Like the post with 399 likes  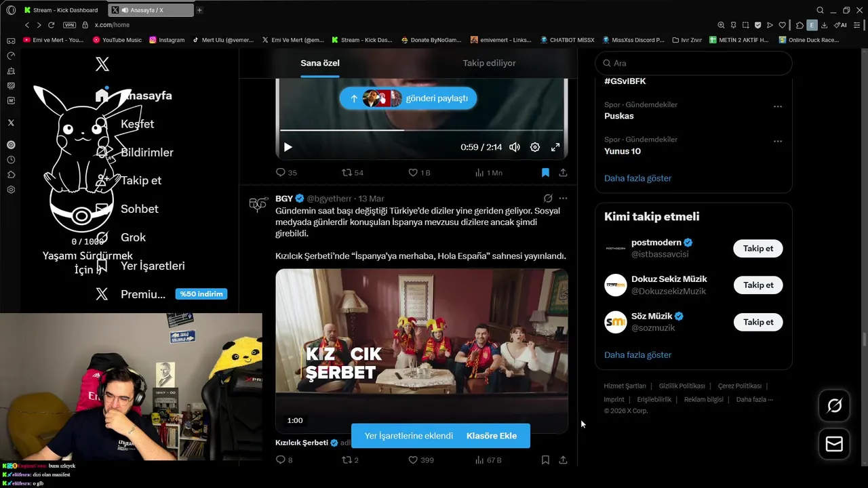[420, 460]
